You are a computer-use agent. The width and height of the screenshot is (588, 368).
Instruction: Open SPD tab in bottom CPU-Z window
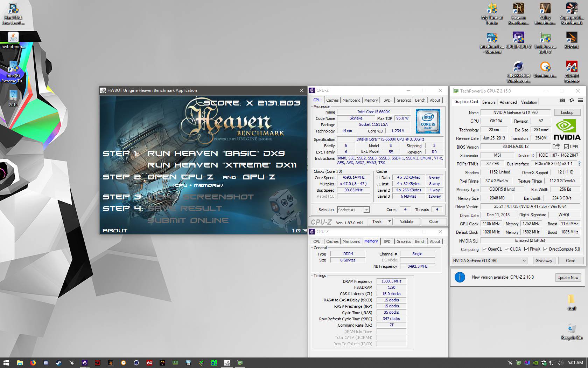click(x=387, y=241)
